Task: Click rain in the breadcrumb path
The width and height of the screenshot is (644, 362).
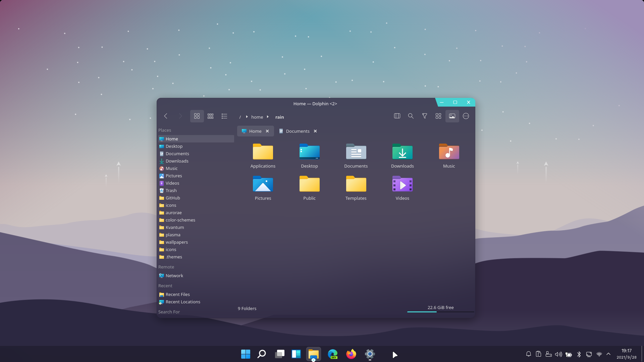Action: tap(280, 117)
